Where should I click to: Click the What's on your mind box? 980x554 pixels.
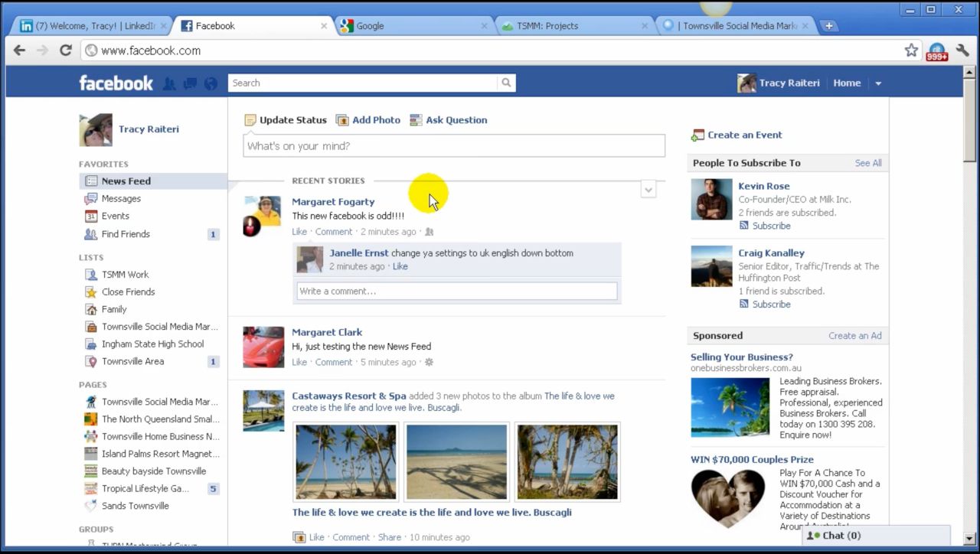click(454, 146)
